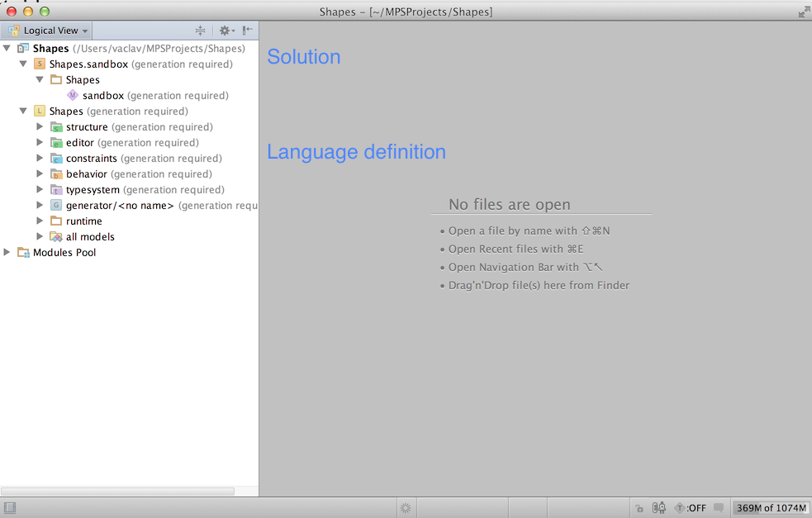Expand the typesystem model node

(x=40, y=190)
